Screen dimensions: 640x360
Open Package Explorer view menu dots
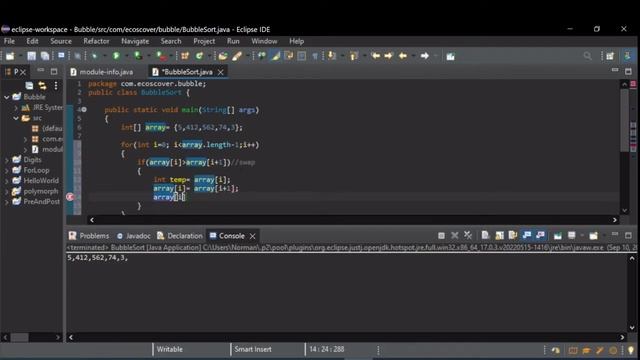point(56,86)
